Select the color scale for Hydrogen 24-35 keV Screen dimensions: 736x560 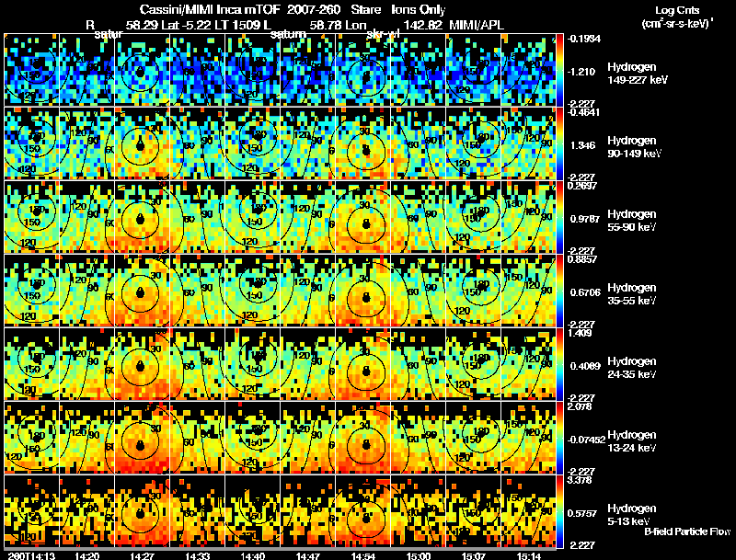(559, 364)
